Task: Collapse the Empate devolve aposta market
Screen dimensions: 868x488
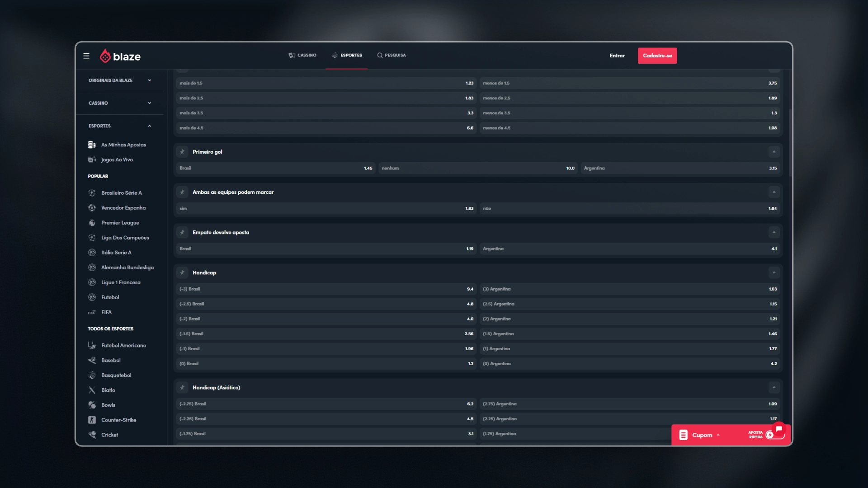Action: 774,232
